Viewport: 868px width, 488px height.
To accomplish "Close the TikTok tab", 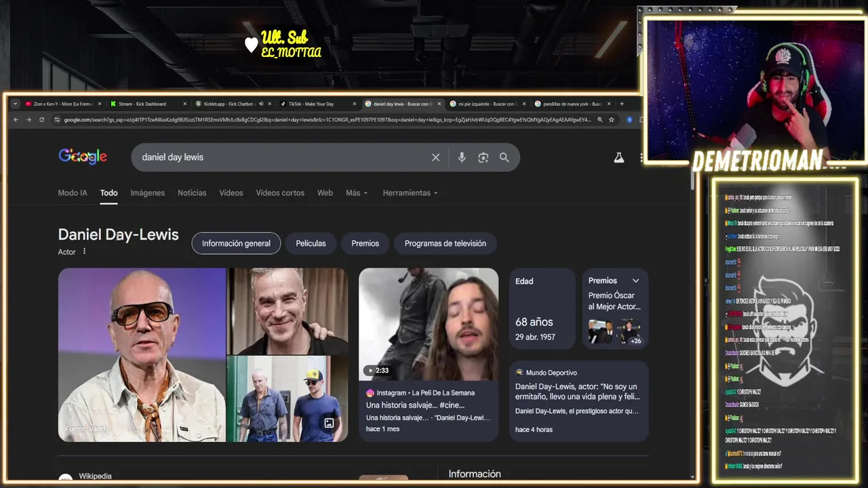I will [x=354, y=104].
